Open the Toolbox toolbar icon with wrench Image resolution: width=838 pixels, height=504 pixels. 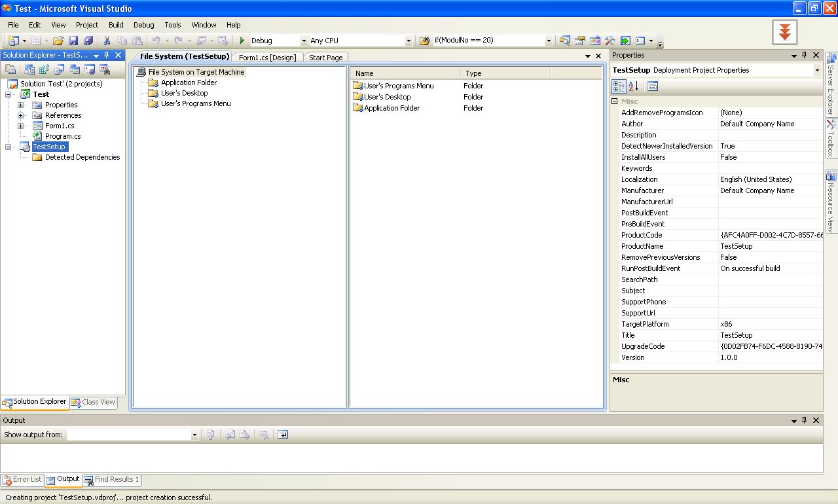tap(610, 41)
